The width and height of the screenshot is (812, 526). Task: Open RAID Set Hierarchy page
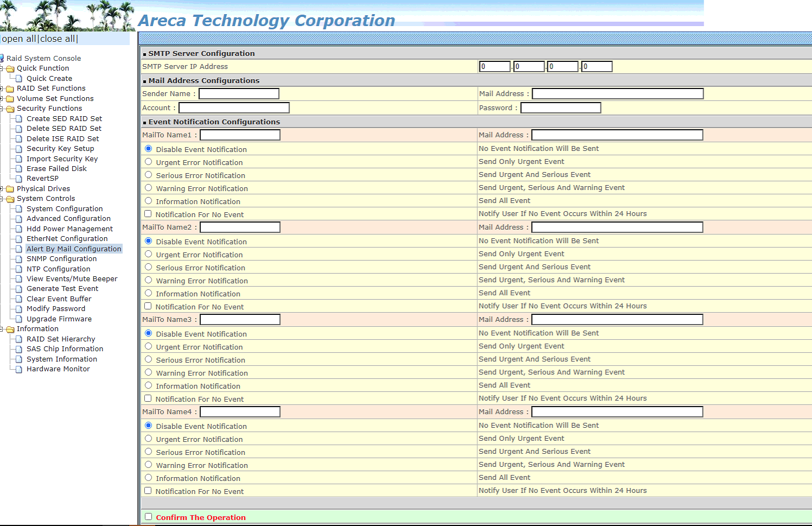point(61,339)
